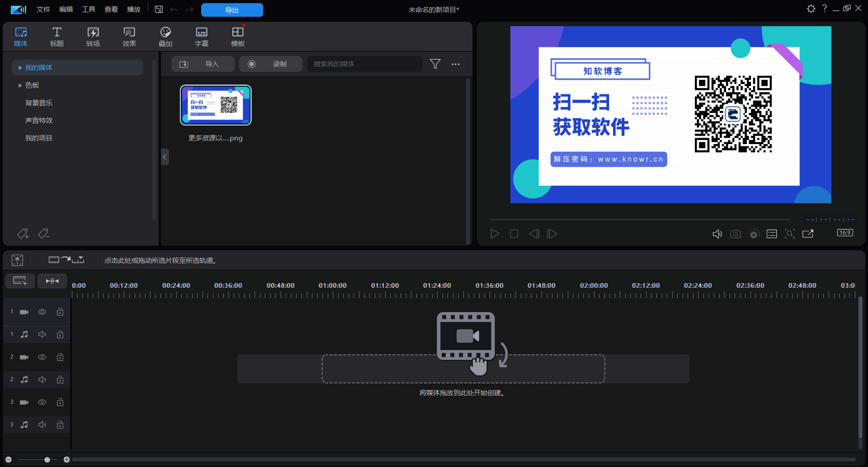The width and height of the screenshot is (868, 467).
Task: Click the 导出 export button
Action: [x=232, y=10]
